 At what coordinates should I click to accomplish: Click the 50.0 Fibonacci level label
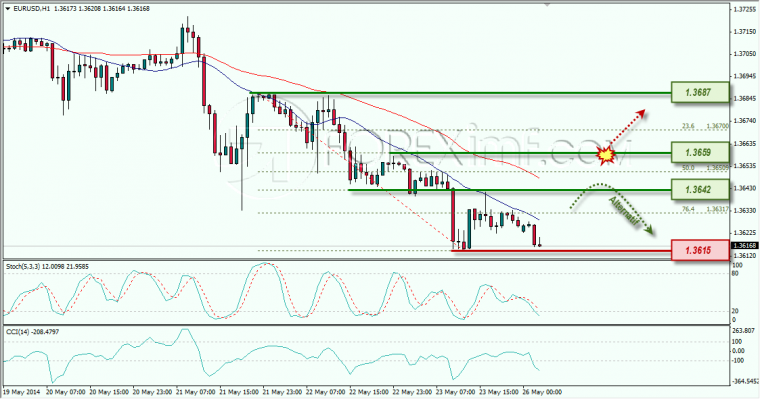click(688, 168)
